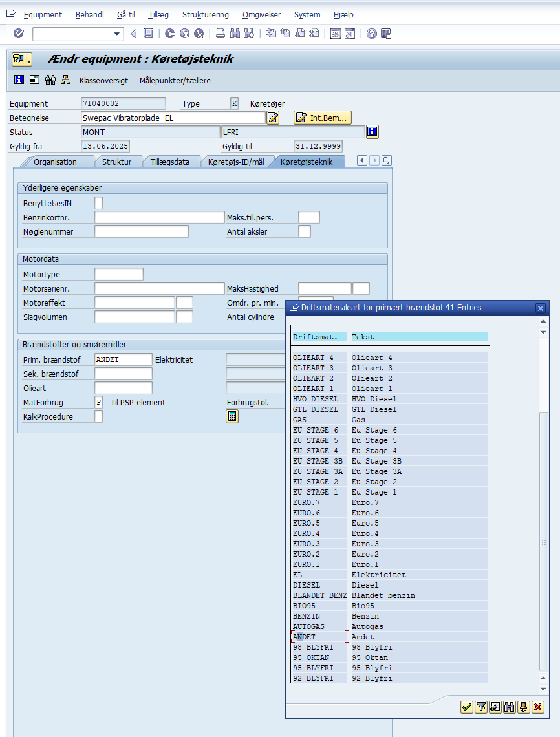Open the Strukturering menu
Viewport: 560px width, 737px height.
coord(205,14)
